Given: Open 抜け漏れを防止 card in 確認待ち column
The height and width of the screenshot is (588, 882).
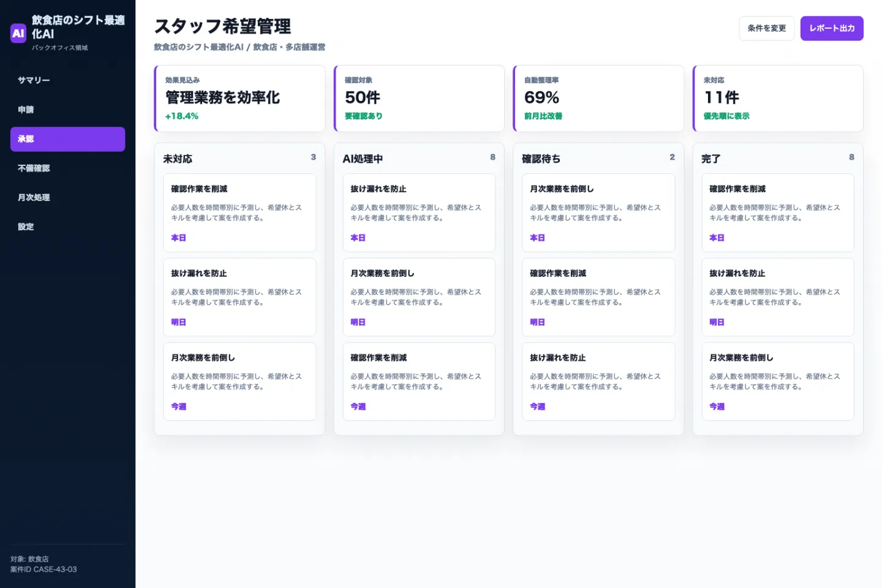Looking at the screenshot, I should [598, 382].
